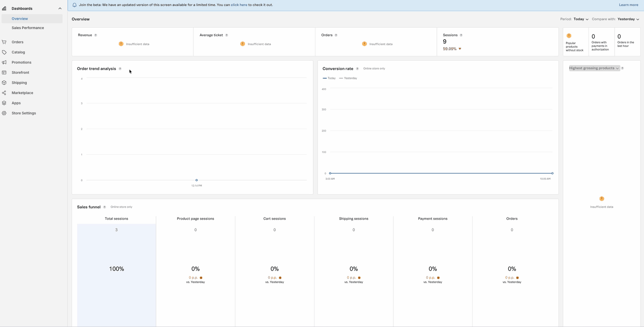This screenshot has width=644, height=327.
Task: Click the Promotions megaphone icon
Action: pyautogui.click(x=4, y=62)
